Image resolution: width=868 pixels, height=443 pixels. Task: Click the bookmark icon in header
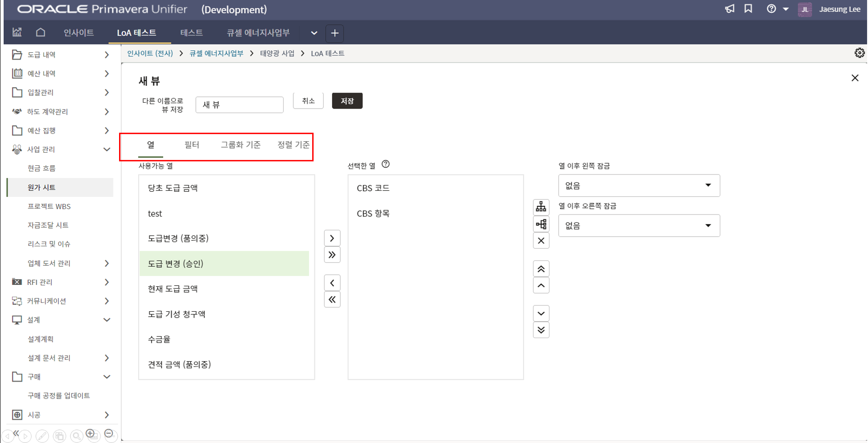748,9
